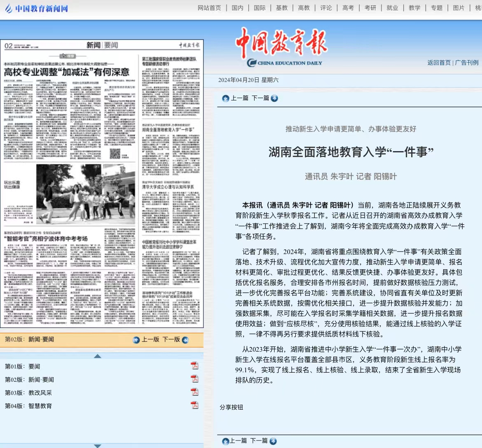Go to 下一篇 above the article
Viewport: 482px width, 448px height.
260,98
